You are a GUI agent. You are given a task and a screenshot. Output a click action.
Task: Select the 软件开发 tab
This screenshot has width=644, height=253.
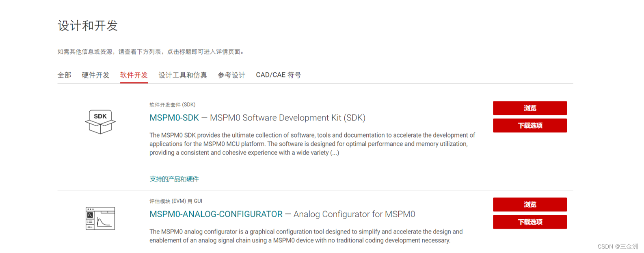pyautogui.click(x=134, y=75)
